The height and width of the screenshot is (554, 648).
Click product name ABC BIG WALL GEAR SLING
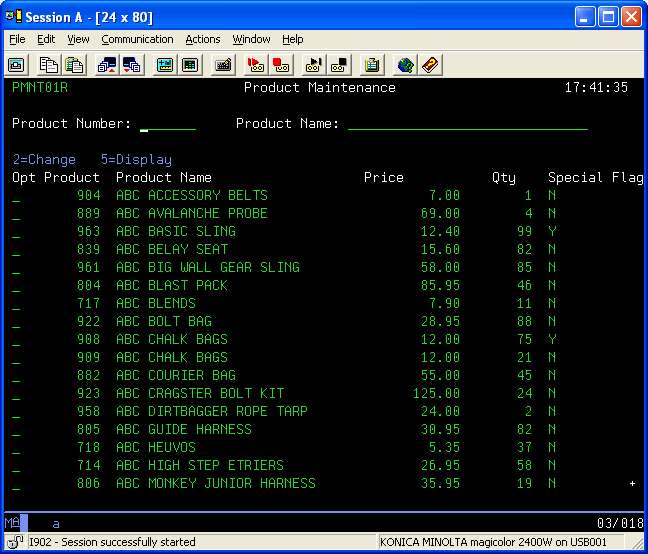pyautogui.click(x=208, y=268)
